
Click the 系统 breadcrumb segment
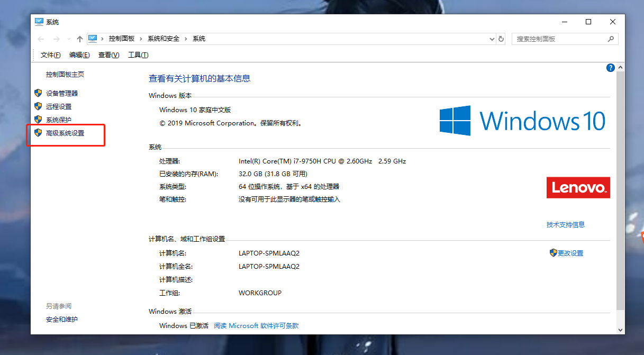click(199, 39)
